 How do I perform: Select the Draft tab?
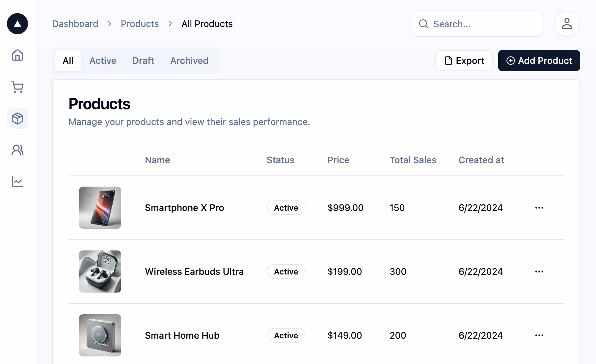tap(143, 61)
